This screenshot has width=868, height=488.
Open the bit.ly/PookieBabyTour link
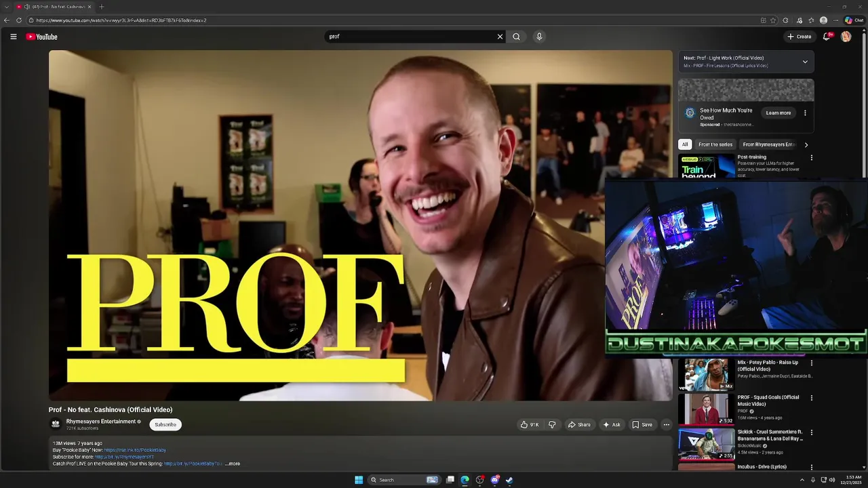point(193,464)
